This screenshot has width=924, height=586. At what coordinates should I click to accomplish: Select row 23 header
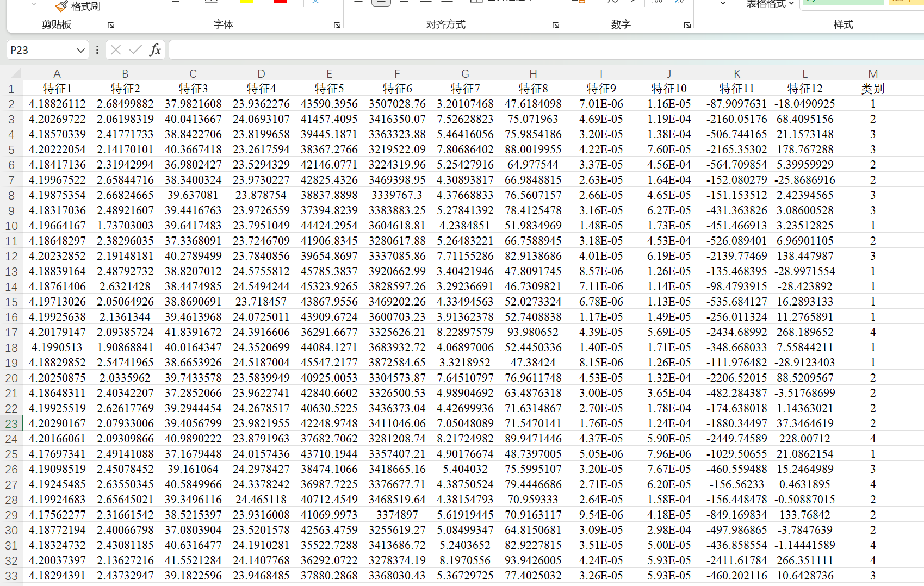click(11, 423)
